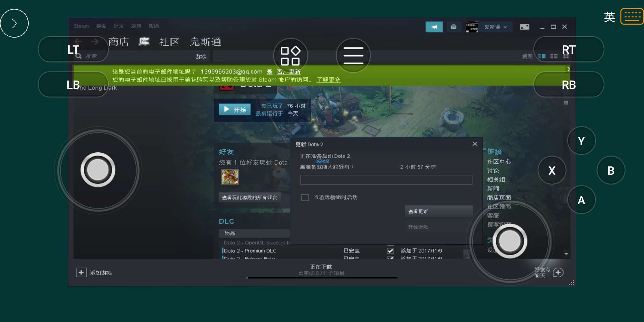Open the 鬼斯通 profile tab
Image resolution: width=644 pixels, height=322 pixels.
tap(206, 42)
